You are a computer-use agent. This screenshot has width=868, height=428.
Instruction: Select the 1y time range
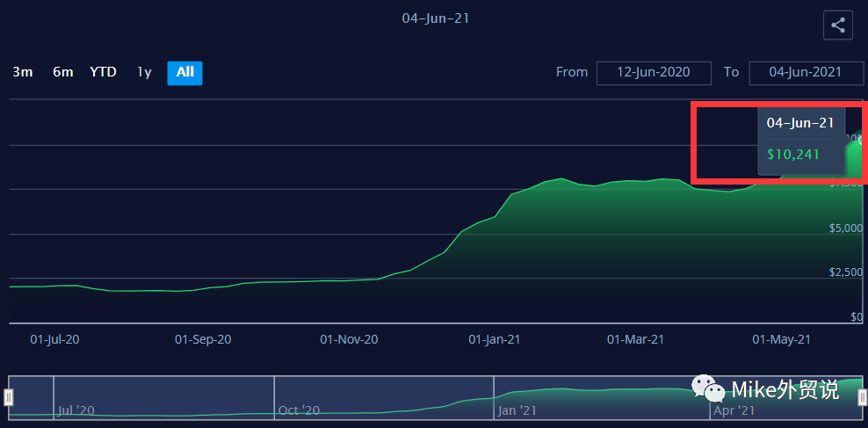[x=144, y=72]
